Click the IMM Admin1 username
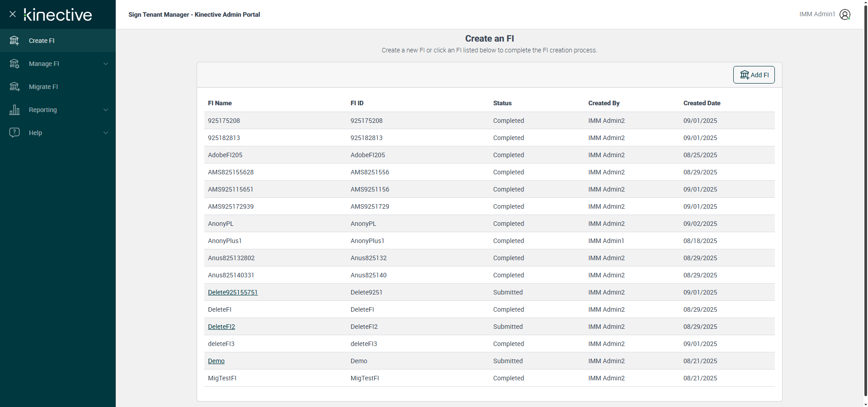 817,14
